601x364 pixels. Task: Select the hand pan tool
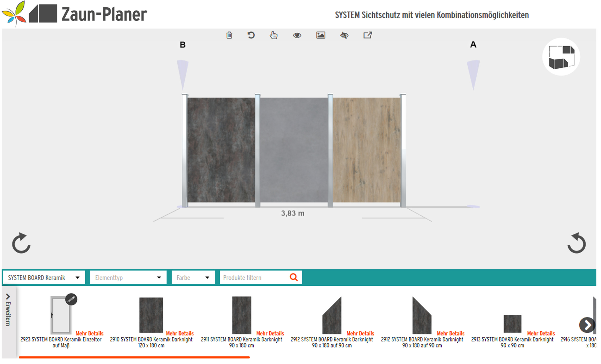click(x=274, y=35)
